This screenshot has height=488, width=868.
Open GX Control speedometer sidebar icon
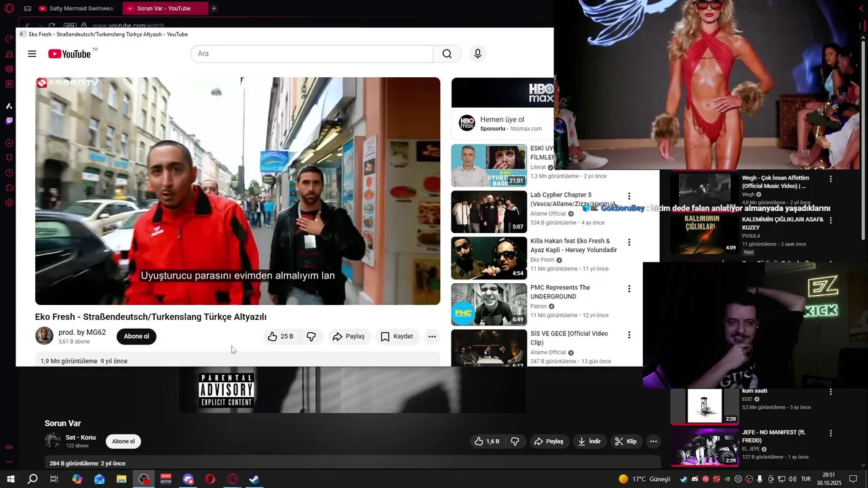(9, 39)
